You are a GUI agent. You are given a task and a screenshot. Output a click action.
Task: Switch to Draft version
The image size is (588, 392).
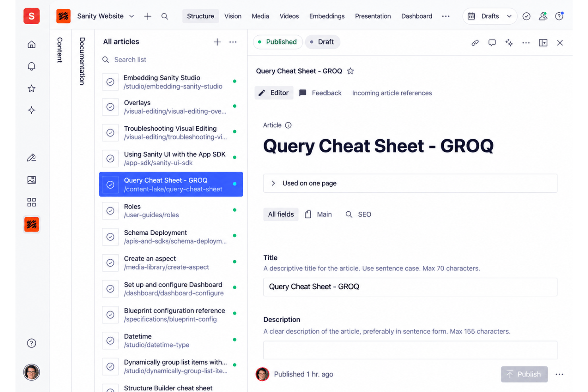point(322,42)
